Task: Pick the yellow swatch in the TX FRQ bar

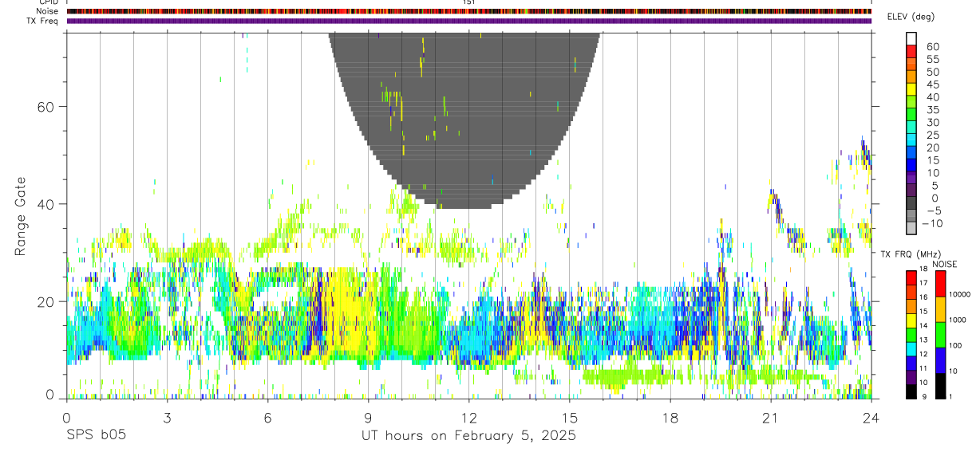Action: (911, 320)
